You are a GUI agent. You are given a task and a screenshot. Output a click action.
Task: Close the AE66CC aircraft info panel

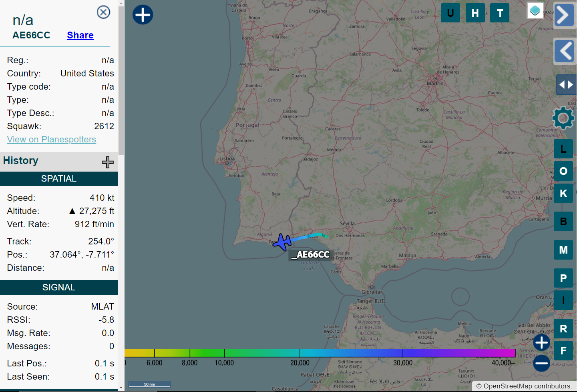tap(104, 12)
